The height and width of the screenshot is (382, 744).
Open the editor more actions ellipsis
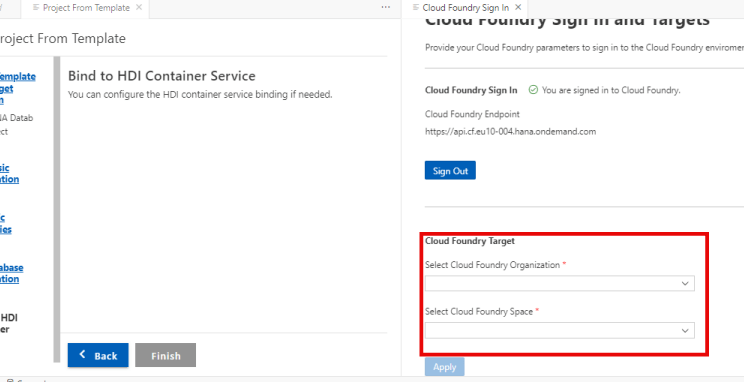[x=386, y=7]
